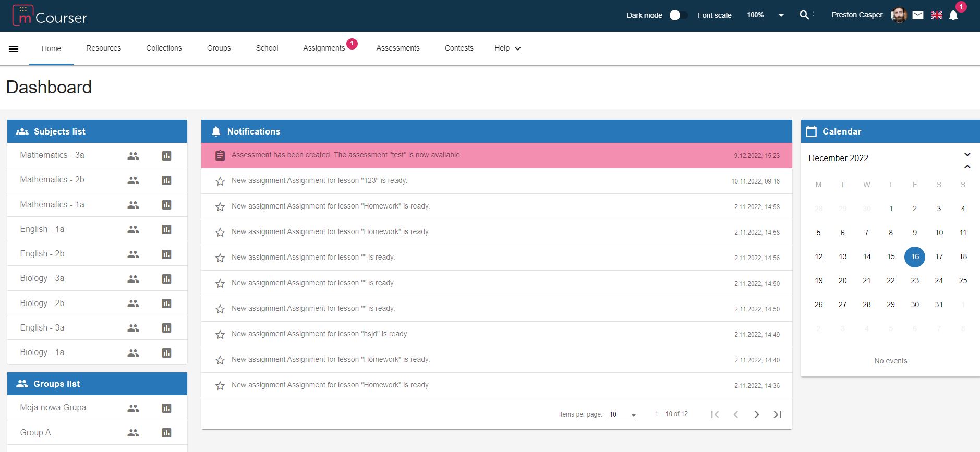Click Preston Casper's avatar picture
This screenshot has width=980, height=452.
coord(899,15)
